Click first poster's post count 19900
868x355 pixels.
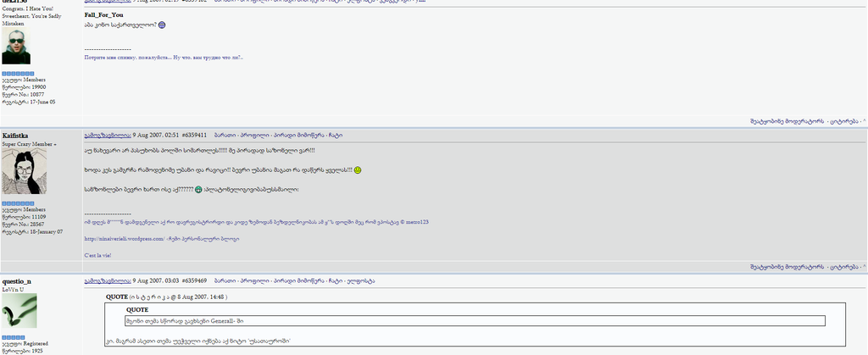39,87
